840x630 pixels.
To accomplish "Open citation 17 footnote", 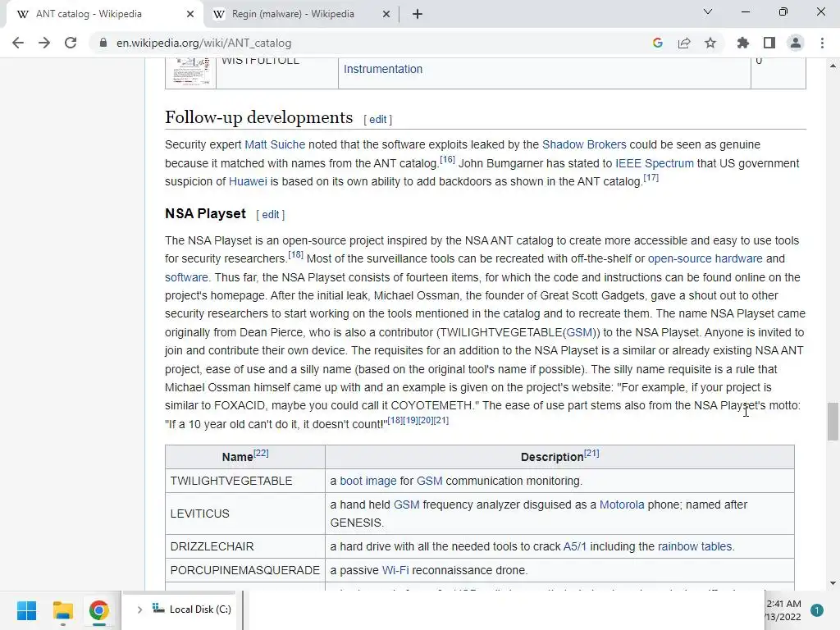I will point(651,178).
